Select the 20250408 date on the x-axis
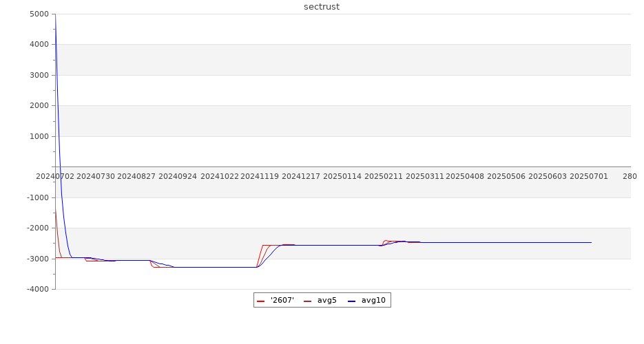This screenshot has width=644, height=344. pyautogui.click(x=465, y=177)
